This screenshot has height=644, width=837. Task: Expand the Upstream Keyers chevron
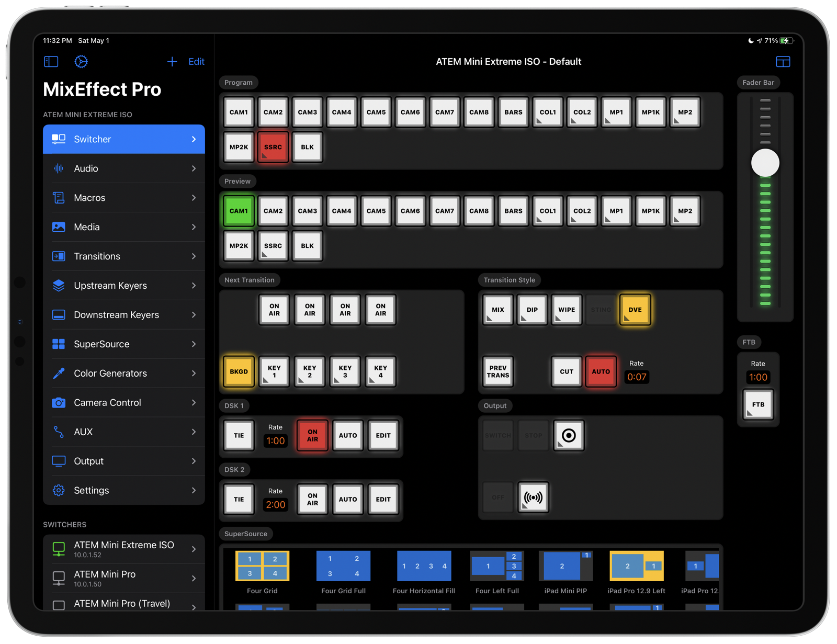coord(194,286)
